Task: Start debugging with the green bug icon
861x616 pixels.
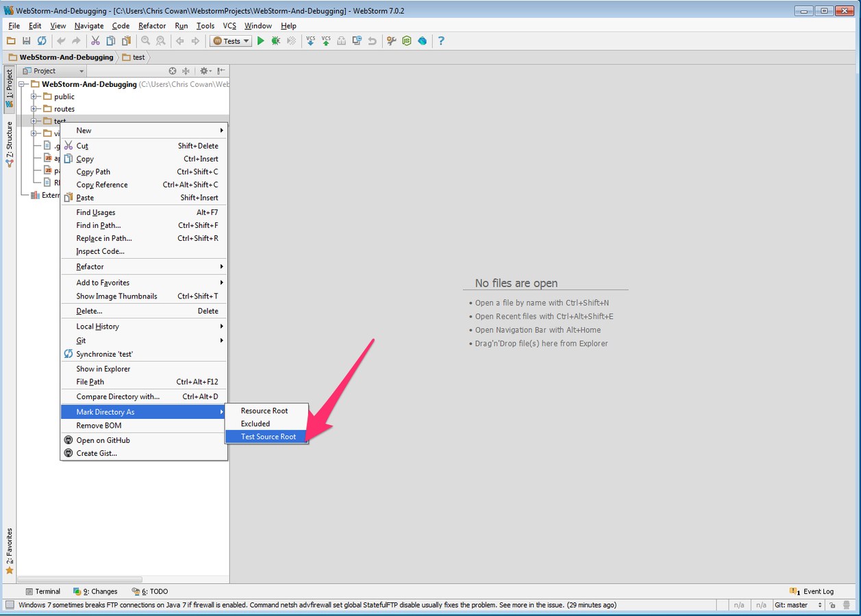Action: tap(275, 41)
